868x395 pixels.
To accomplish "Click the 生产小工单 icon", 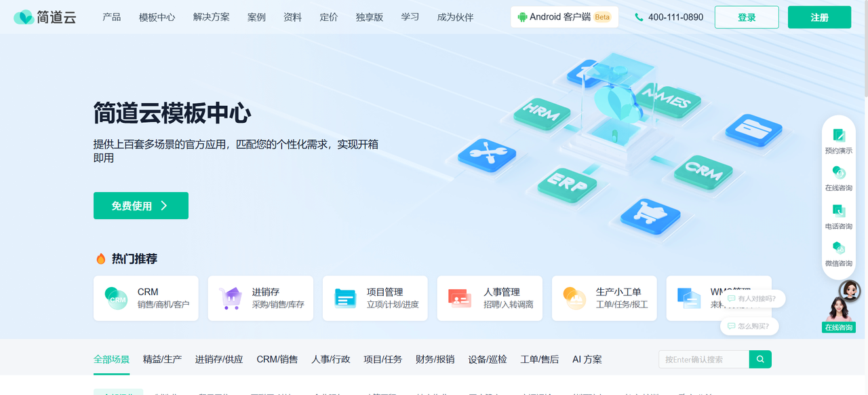I will coord(574,298).
